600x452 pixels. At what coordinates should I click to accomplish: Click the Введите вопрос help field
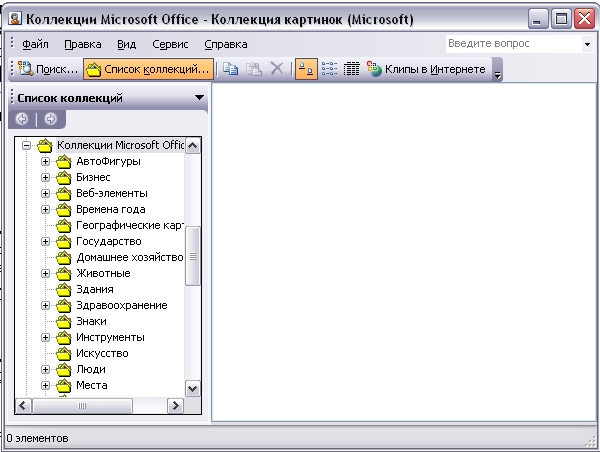point(514,44)
